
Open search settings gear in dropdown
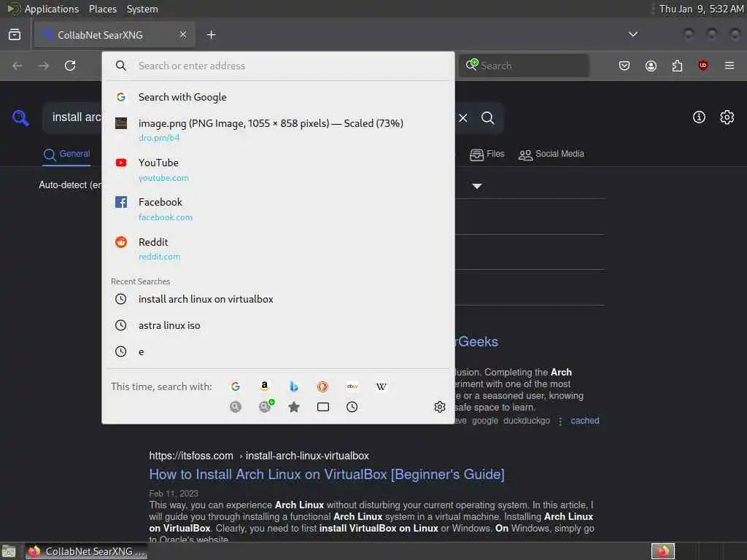point(440,407)
